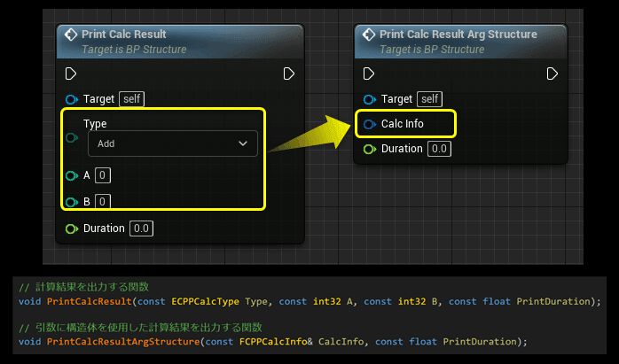Screen dimensions: 619x364
Task: Click the B value input field
Action: [x=103, y=202]
